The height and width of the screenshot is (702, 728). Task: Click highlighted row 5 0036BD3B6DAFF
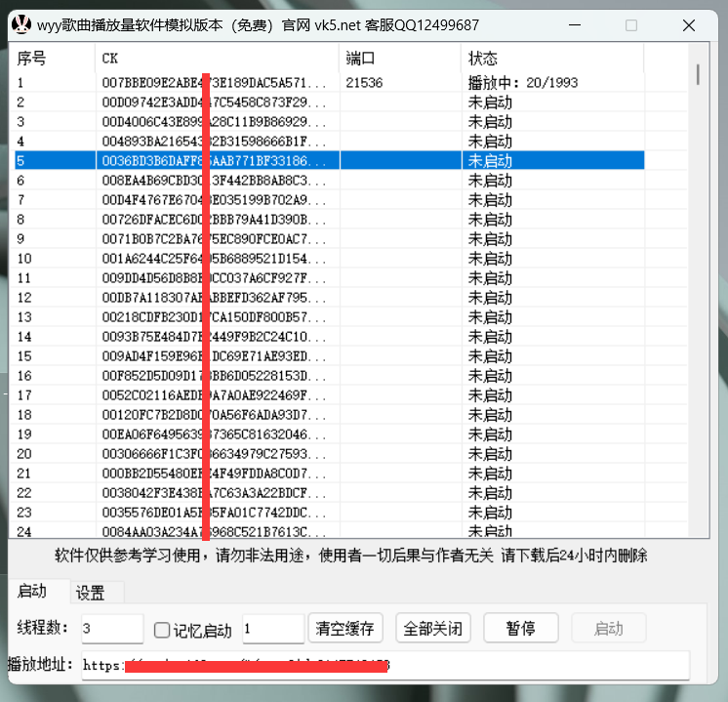click(329, 160)
